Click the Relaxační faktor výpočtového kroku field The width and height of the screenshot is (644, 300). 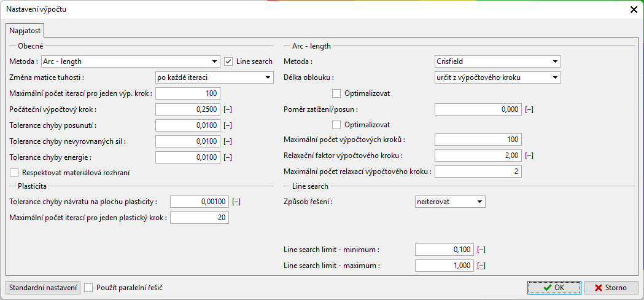click(478, 156)
